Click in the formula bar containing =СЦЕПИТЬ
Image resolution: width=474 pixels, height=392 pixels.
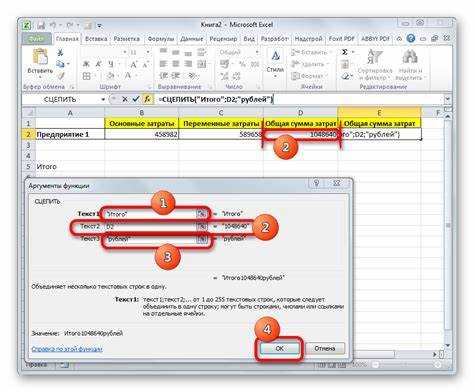point(299,99)
